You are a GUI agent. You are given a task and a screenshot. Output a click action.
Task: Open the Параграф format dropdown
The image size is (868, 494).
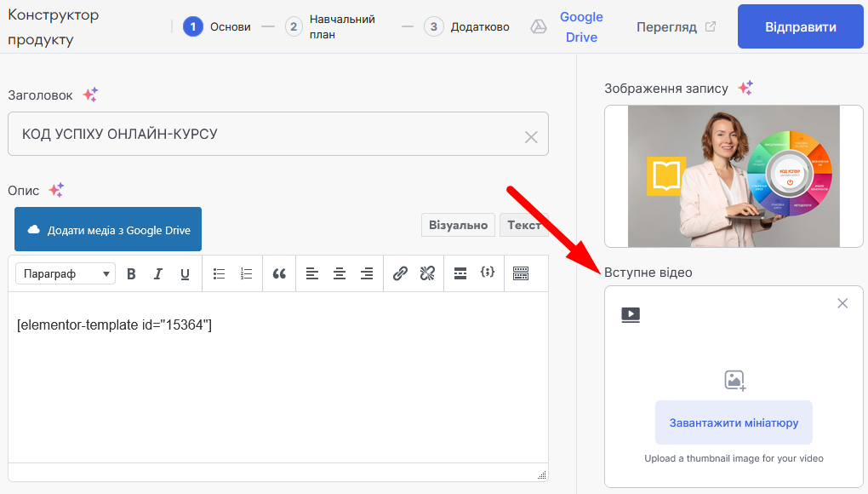[x=66, y=273]
